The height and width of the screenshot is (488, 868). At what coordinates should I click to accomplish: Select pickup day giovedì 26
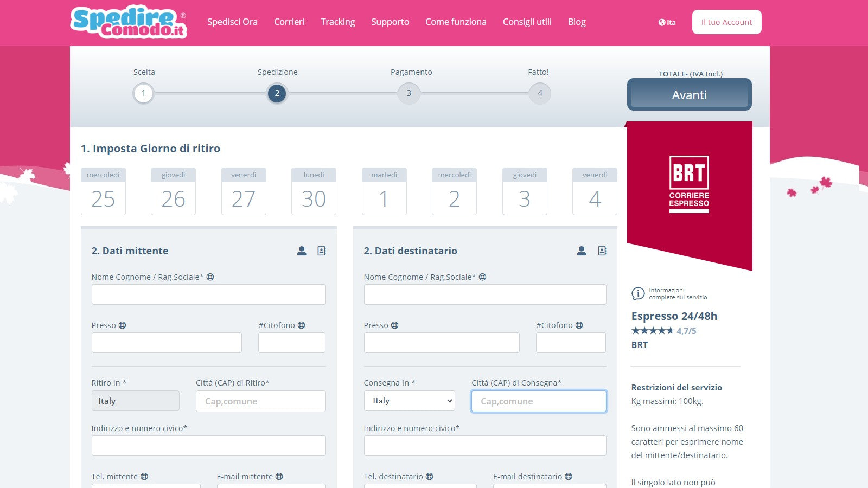click(x=173, y=191)
